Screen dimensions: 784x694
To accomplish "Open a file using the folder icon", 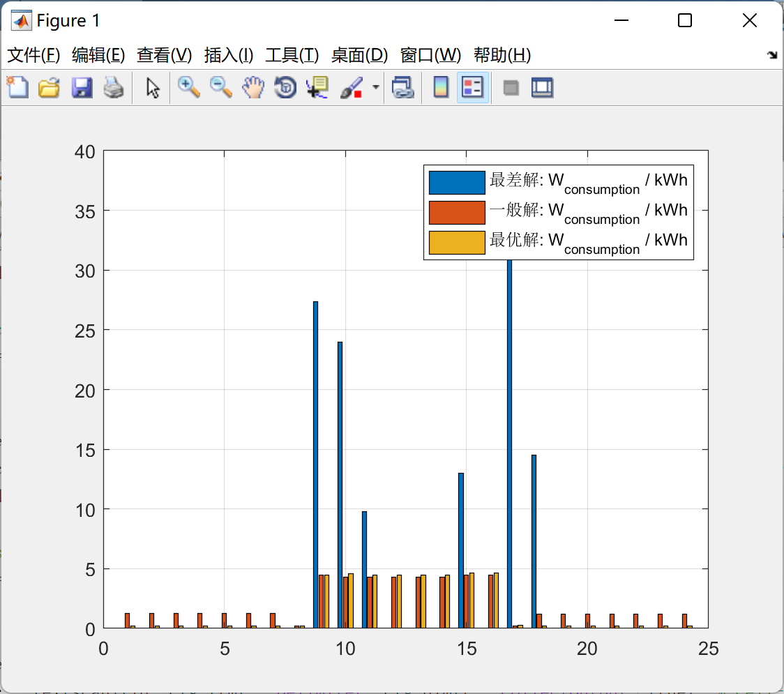I will tap(49, 88).
